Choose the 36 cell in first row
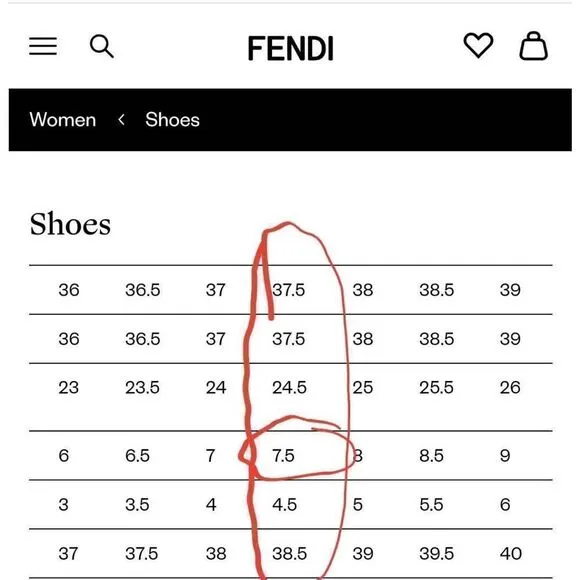This screenshot has width=580, height=580. pyautogui.click(x=69, y=290)
